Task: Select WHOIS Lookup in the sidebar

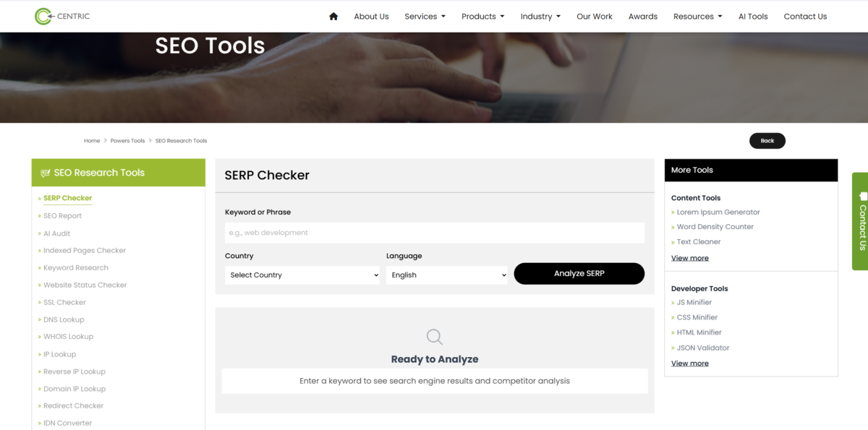Action: (68, 337)
